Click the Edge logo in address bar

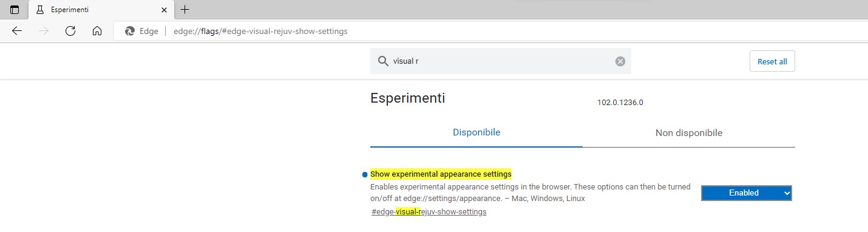(129, 31)
